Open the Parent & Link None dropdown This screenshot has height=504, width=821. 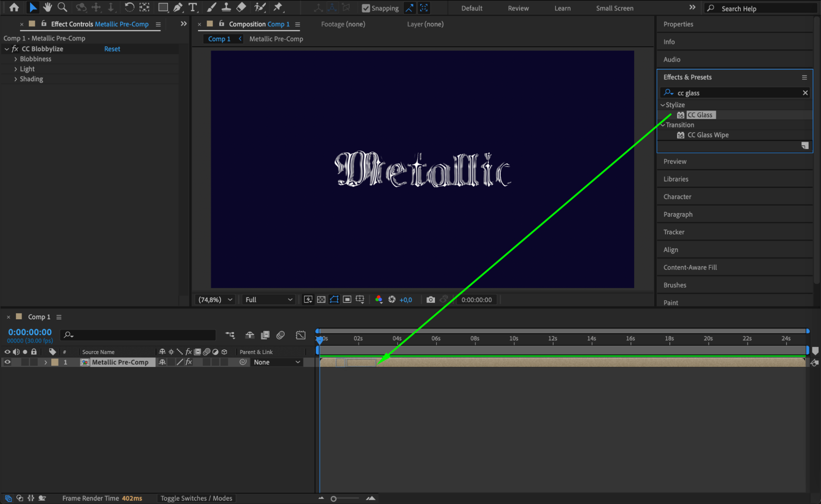(276, 362)
